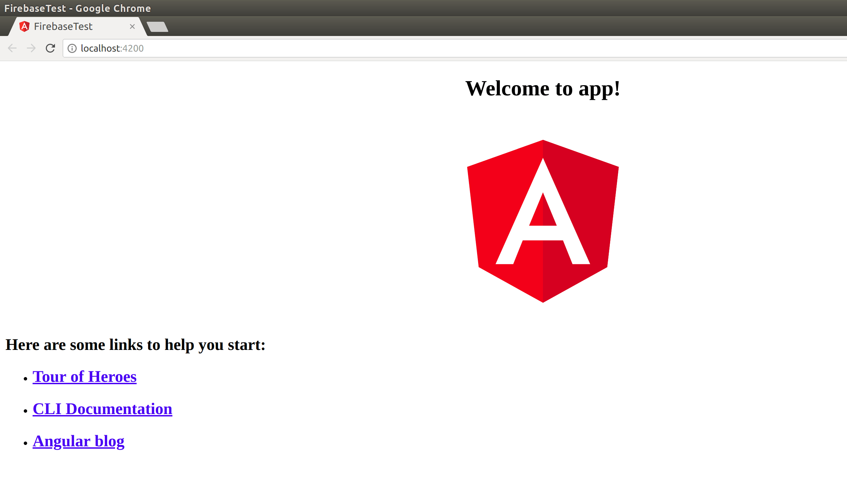Reload the page with the refresh icon
This screenshot has height=504, width=847.
50,48
